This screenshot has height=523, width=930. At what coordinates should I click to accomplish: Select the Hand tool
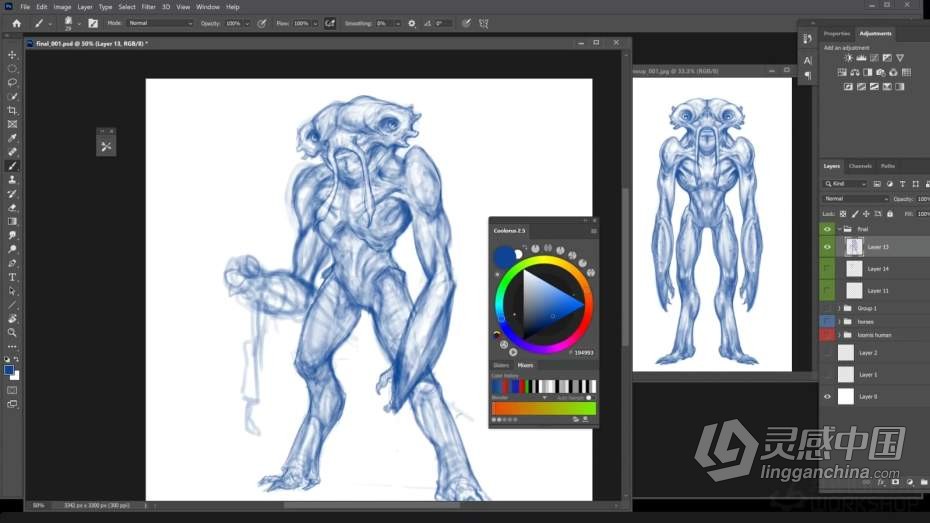[x=12, y=319]
